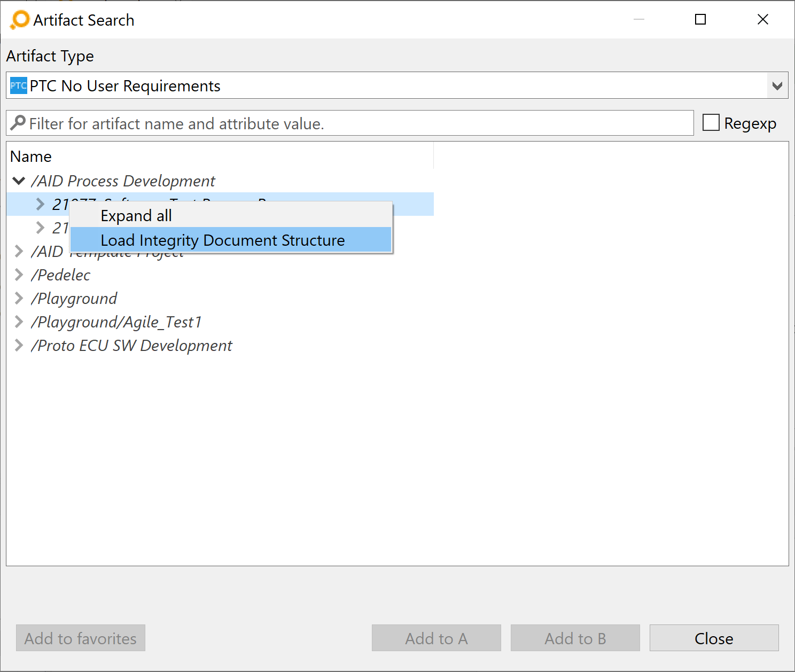Click the Add to A button

coord(436,638)
